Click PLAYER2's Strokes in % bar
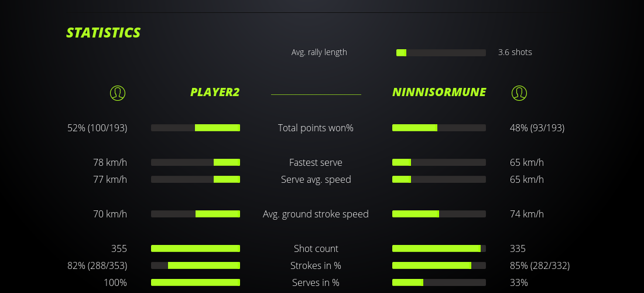Image resolution: width=644 pixels, height=293 pixels. [x=196, y=265]
